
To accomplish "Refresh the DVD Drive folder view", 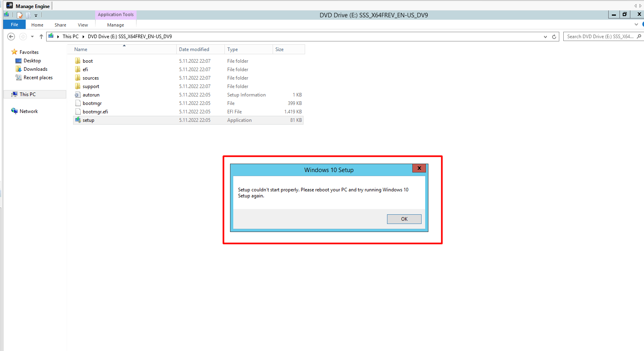I will point(554,37).
